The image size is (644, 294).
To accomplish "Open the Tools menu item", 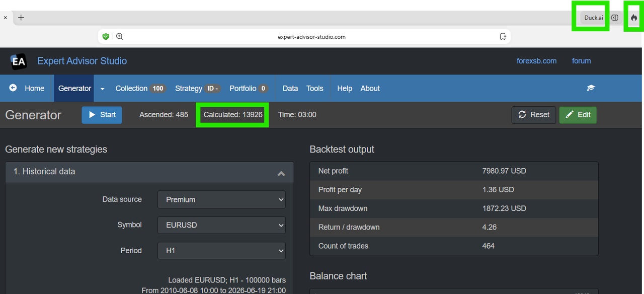I will (x=315, y=88).
